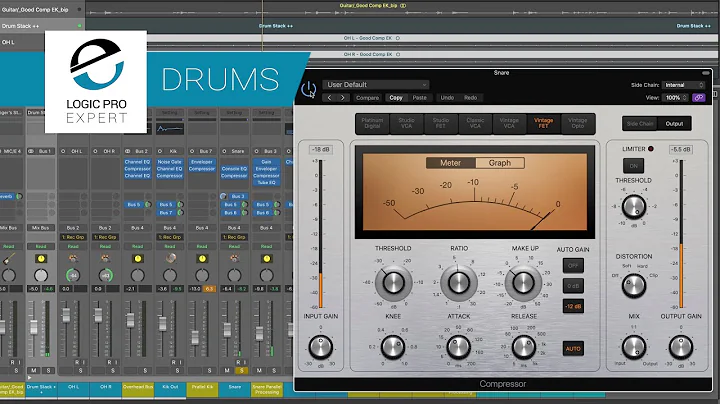Open the OH L Bus 2 output slot
Screen dimensions: 720x404
click(73, 228)
